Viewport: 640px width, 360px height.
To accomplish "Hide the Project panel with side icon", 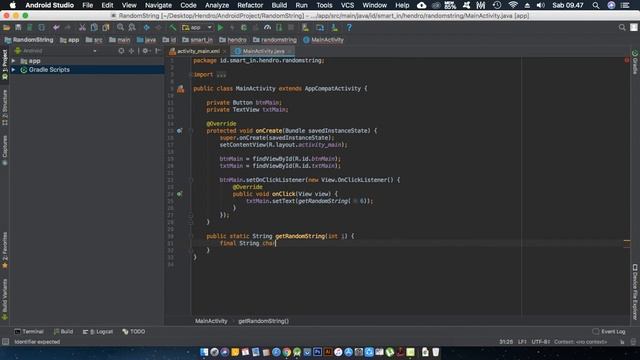I will click(x=158, y=51).
